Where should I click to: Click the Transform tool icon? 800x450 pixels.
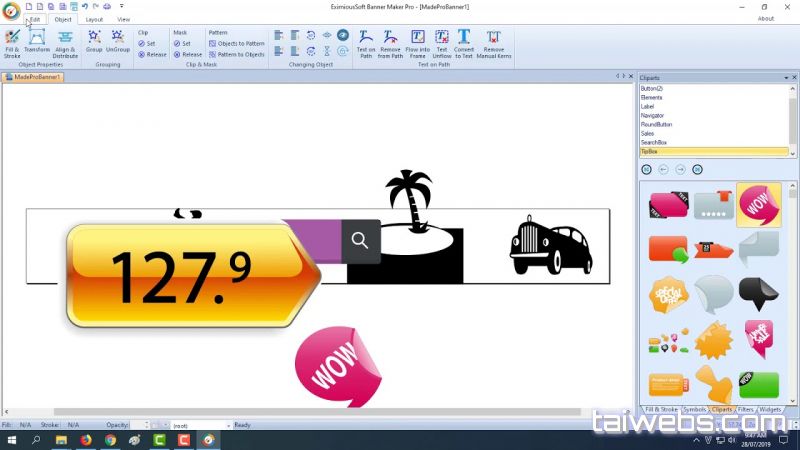click(x=37, y=41)
